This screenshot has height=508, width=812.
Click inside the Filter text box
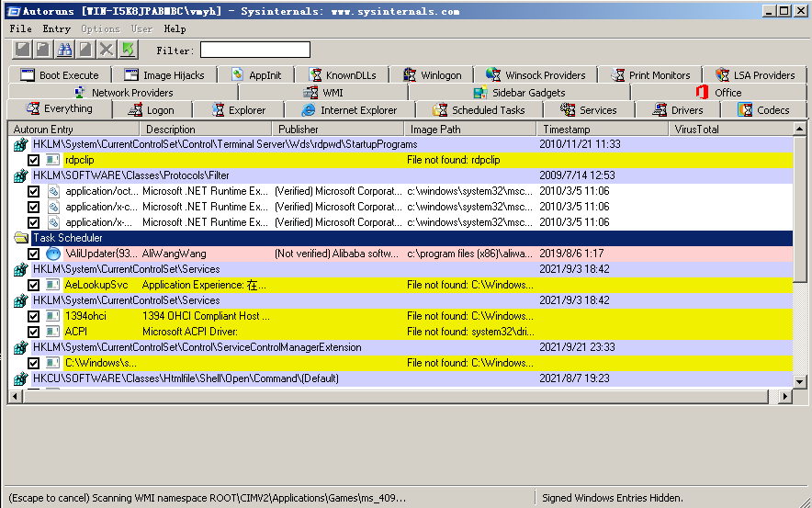(x=254, y=50)
